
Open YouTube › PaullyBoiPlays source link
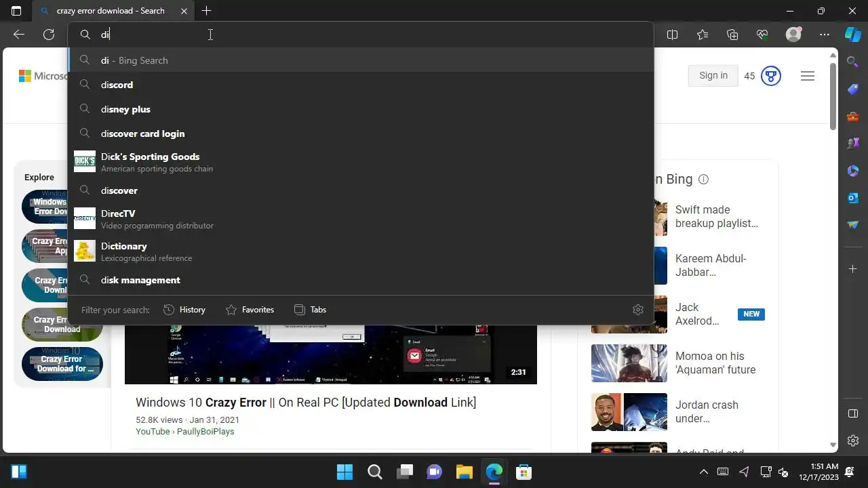point(184,431)
